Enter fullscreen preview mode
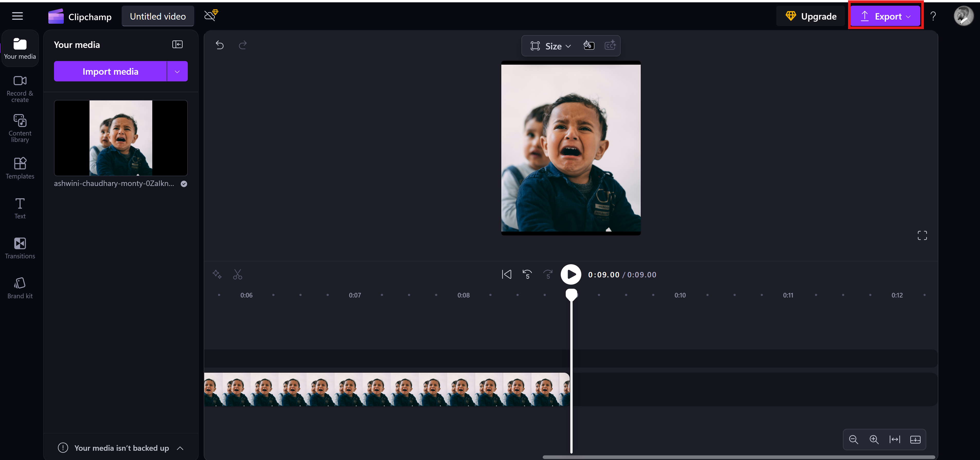Image resolution: width=980 pixels, height=460 pixels. (922, 235)
